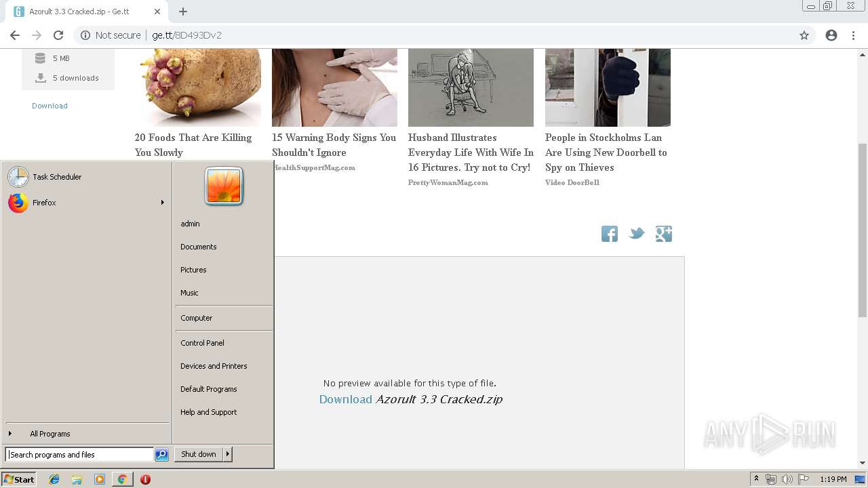Open People in Stockholms Lan doorbell ad
The height and width of the screenshot is (488, 868).
pyautogui.click(x=606, y=152)
